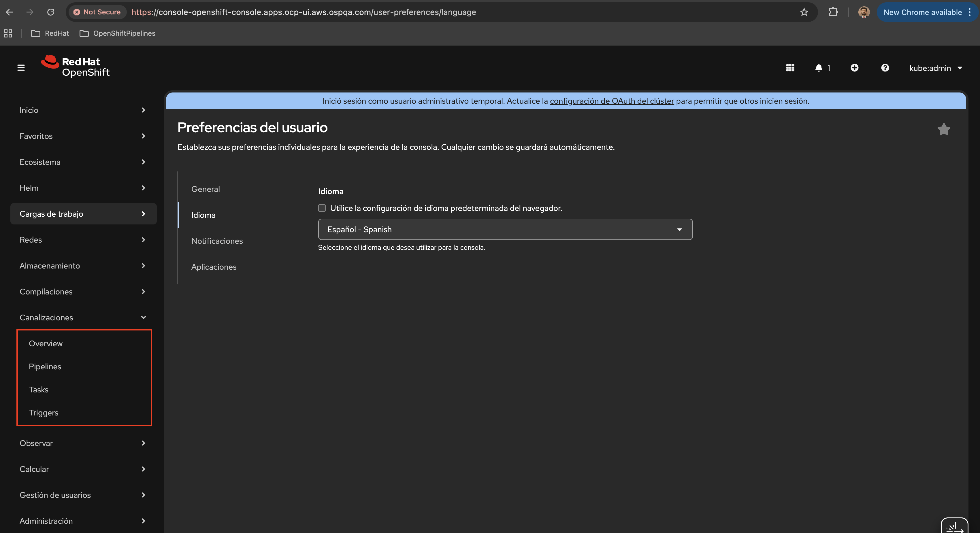Open the application launcher grid icon

pos(790,68)
